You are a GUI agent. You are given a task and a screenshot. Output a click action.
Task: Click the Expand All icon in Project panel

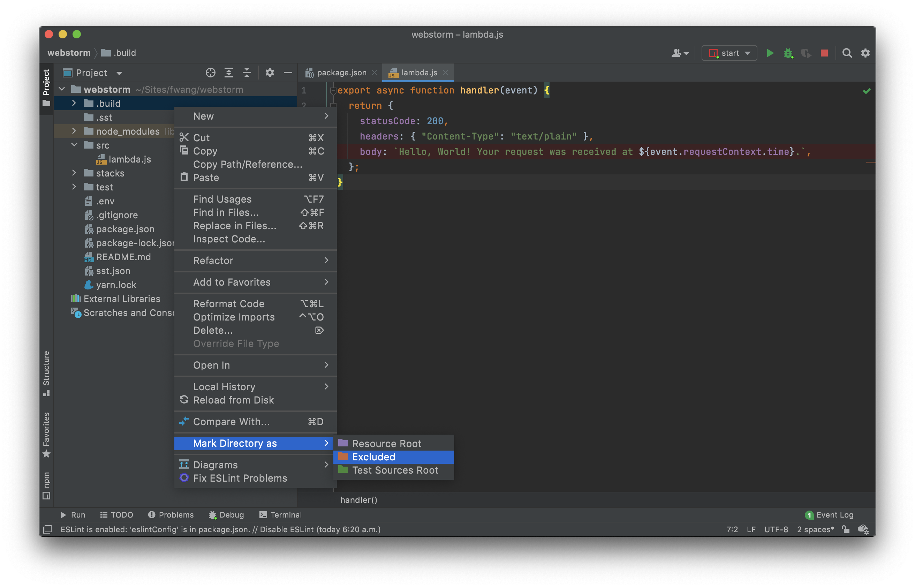tap(229, 73)
